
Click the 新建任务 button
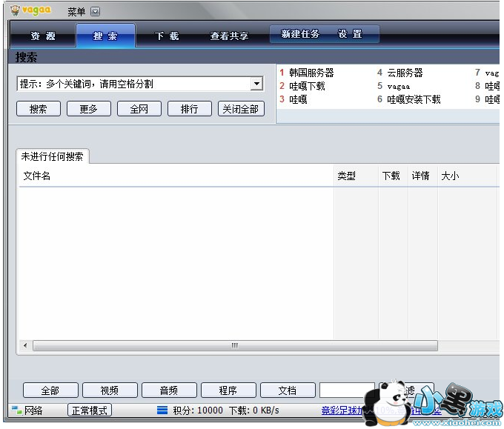click(300, 34)
